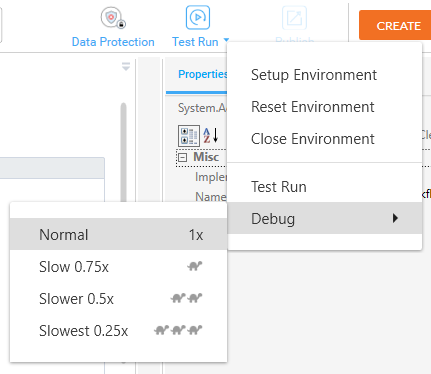
Task: Choose Test Run in the dropdown menu
Action: click(x=279, y=187)
